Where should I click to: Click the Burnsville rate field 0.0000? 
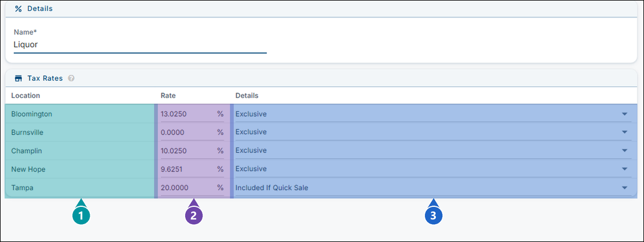coord(192,132)
